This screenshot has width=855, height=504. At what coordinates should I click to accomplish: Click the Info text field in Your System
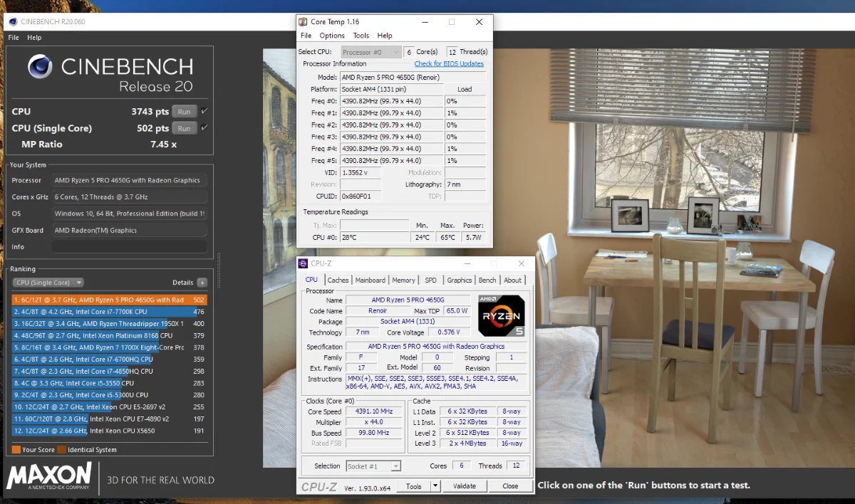(x=129, y=247)
